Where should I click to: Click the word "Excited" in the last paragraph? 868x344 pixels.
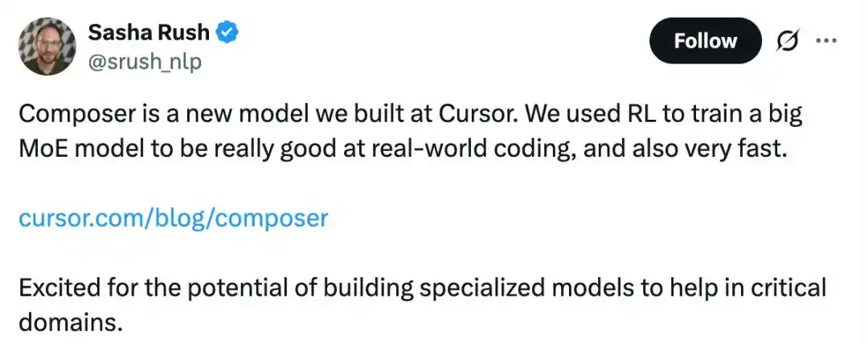(58, 288)
